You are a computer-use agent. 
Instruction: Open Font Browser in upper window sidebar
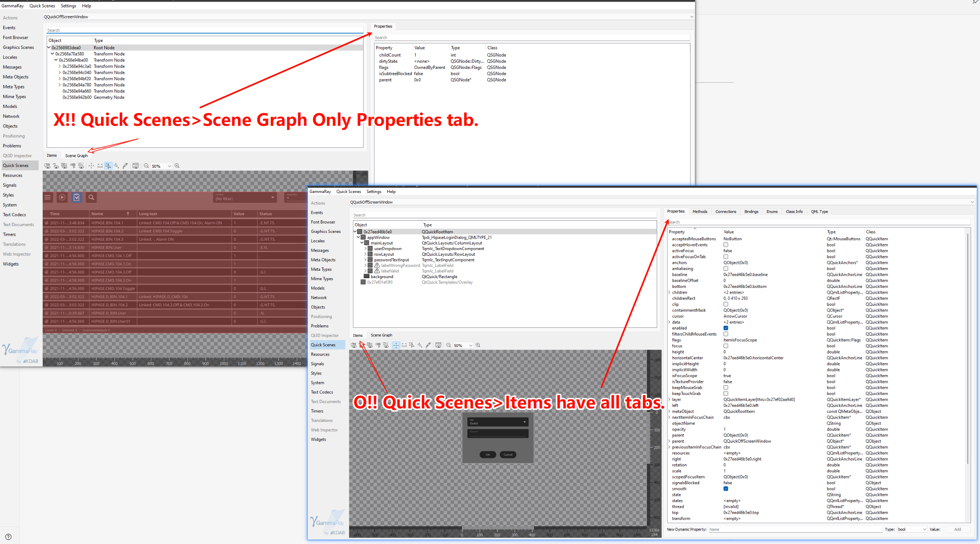(15, 37)
